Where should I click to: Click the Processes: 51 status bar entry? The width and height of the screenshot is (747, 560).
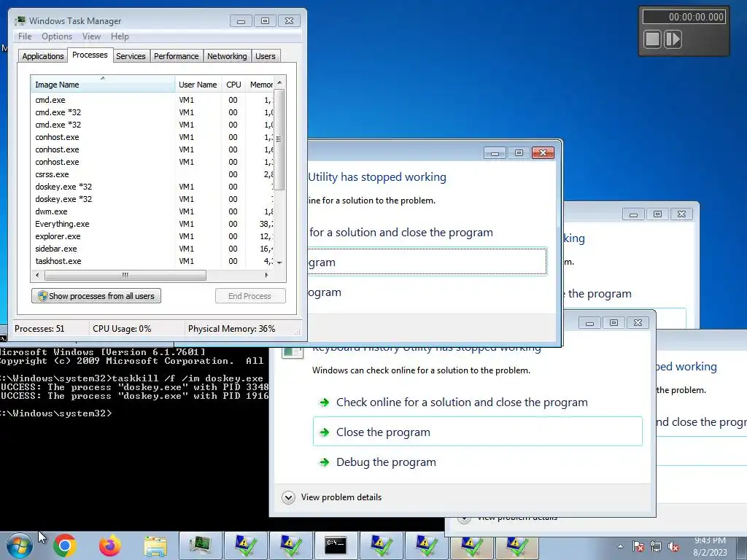39,329
